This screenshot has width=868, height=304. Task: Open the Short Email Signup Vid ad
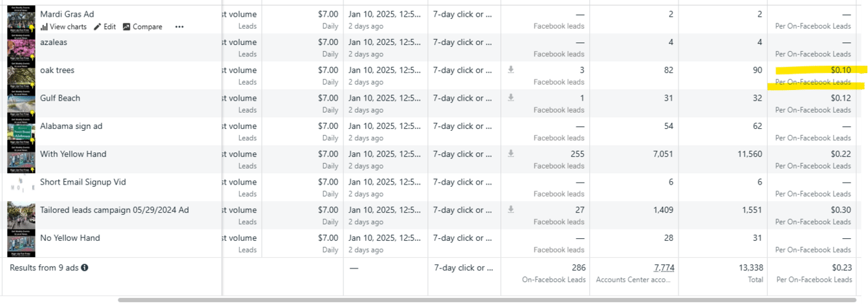pos(83,182)
